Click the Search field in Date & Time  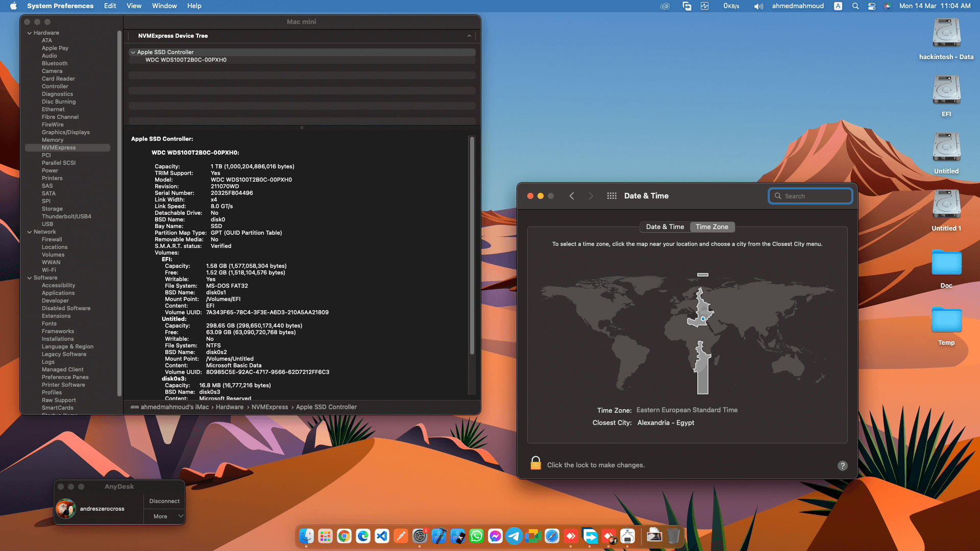(x=811, y=196)
